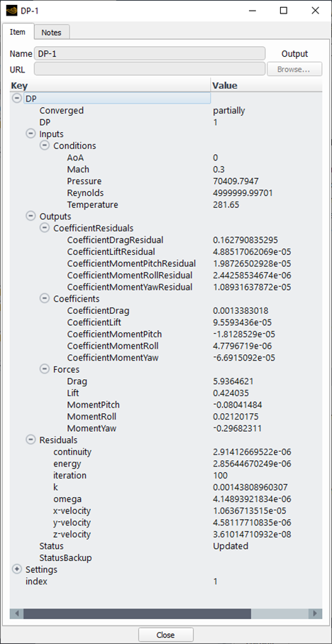Minimize the DP-1 window
Image resolution: width=332 pixels, height=644 pixels.
tap(252, 11)
